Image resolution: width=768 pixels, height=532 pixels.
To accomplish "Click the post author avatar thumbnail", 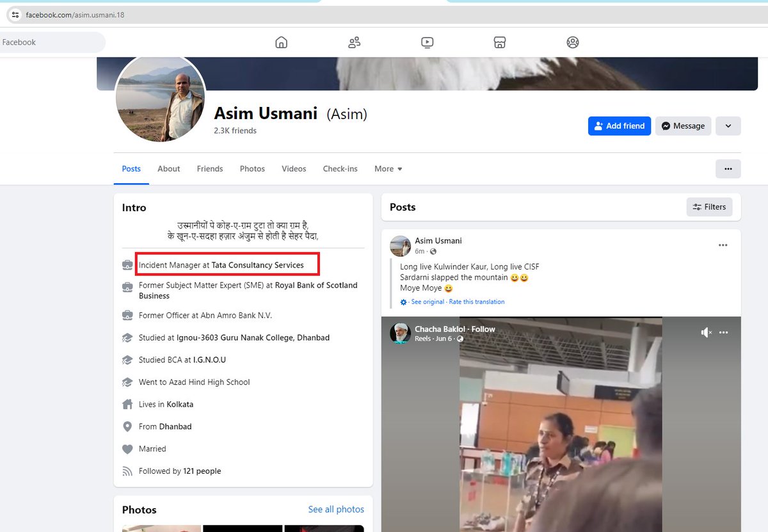I will (x=401, y=246).
